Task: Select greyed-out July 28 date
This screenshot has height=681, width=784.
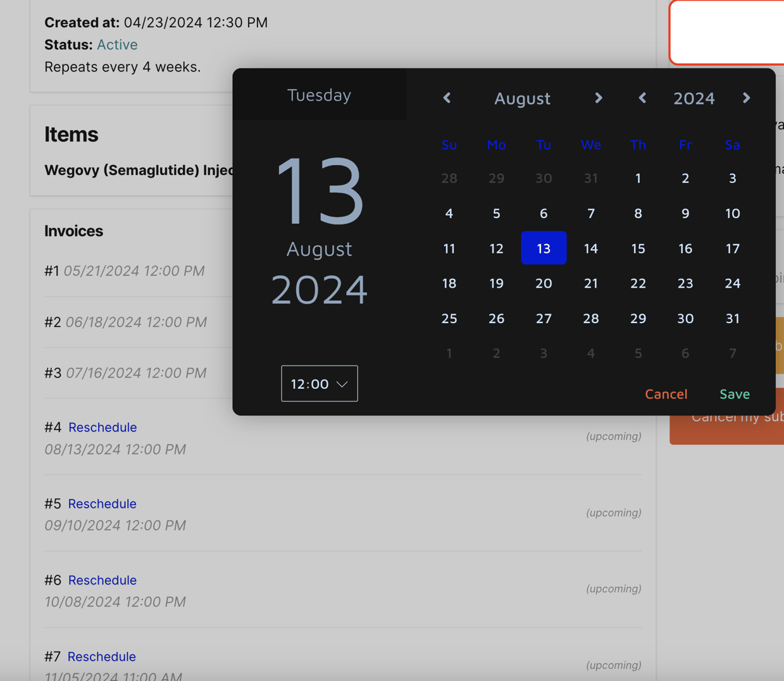Action: pos(449,178)
